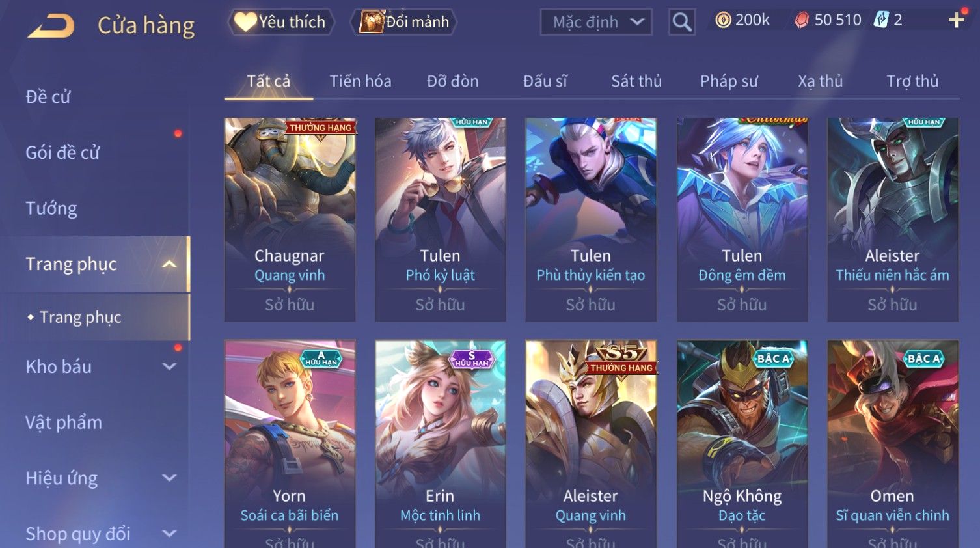Switch to the Tiến hóa tab
This screenshot has width=980, height=548.
pyautogui.click(x=361, y=81)
